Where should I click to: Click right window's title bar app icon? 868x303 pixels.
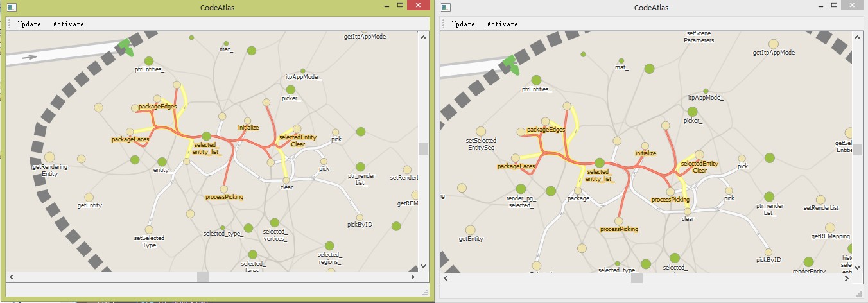point(446,7)
